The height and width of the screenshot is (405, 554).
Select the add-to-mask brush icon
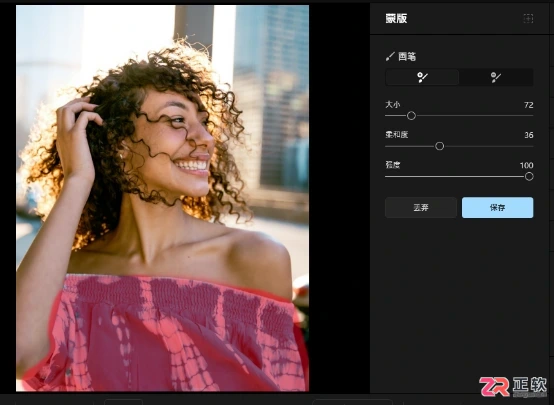422,77
